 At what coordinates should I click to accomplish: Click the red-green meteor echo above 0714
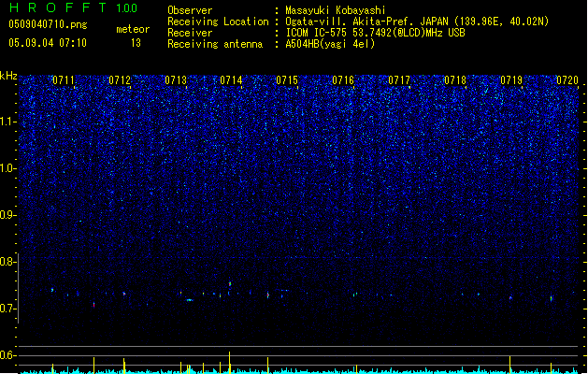pos(230,284)
